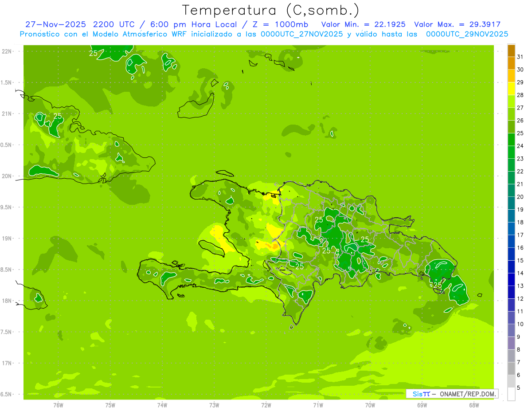
Task: Click the '74W' longitude label
Action: (x=162, y=405)
